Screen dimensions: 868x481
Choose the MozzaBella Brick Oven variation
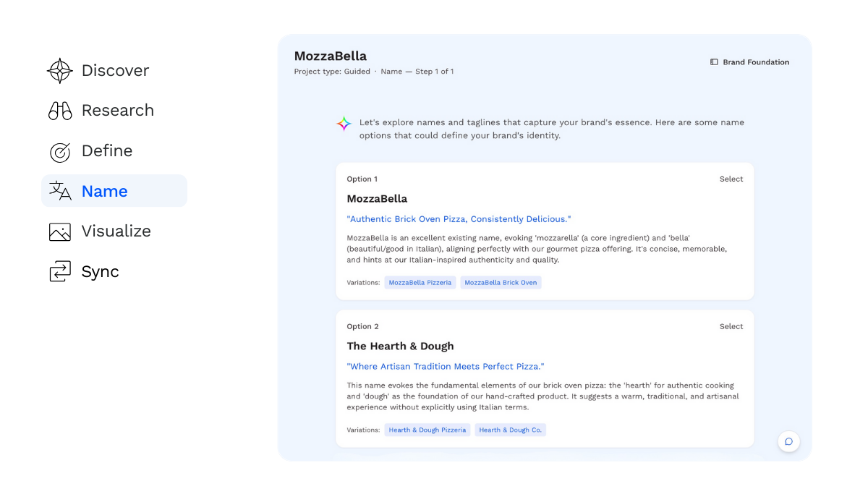(x=501, y=283)
